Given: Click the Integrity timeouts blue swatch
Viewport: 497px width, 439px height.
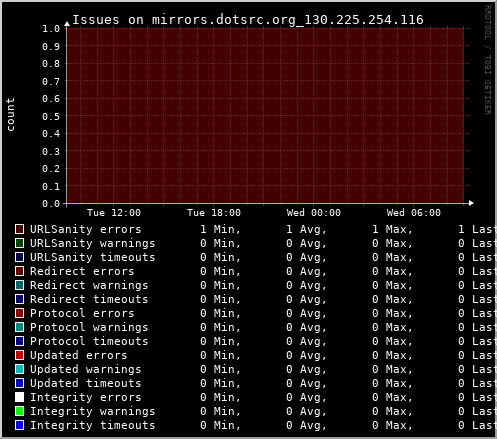Looking at the screenshot, I should 19,425.
